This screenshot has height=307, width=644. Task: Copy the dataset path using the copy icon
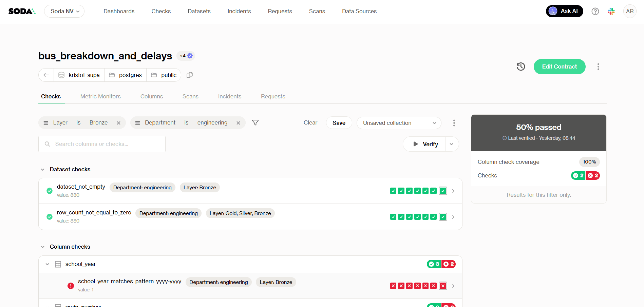189,75
